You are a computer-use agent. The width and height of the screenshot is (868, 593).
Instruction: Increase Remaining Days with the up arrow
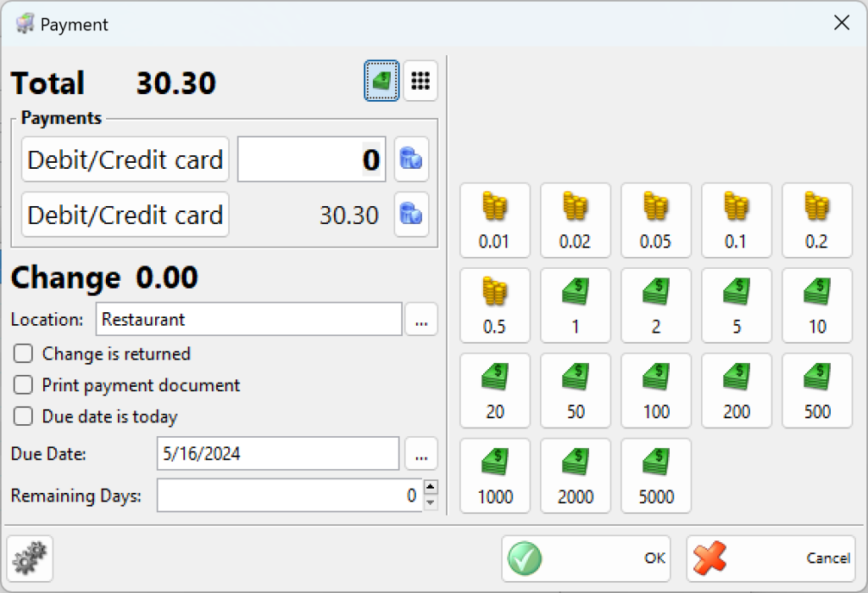[431, 488]
